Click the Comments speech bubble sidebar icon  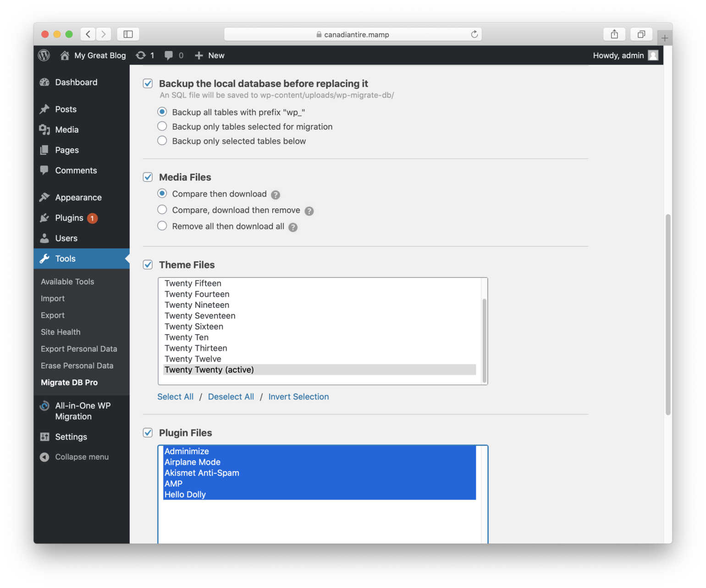[44, 170]
